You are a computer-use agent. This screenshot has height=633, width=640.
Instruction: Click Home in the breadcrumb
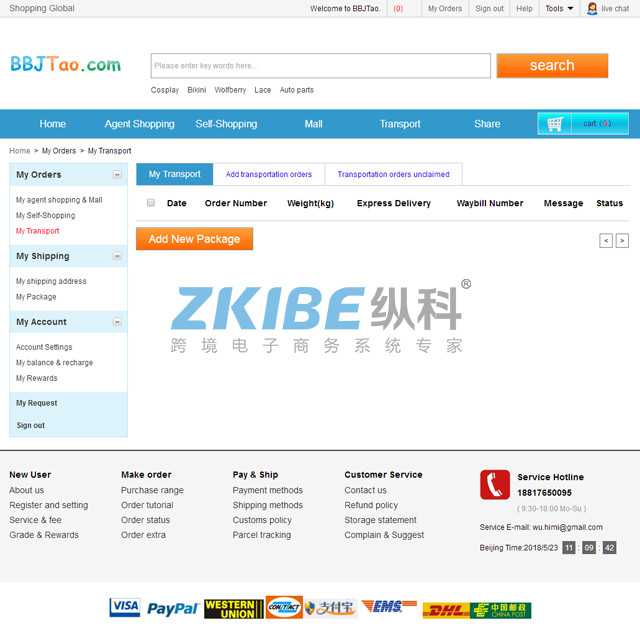click(x=20, y=151)
